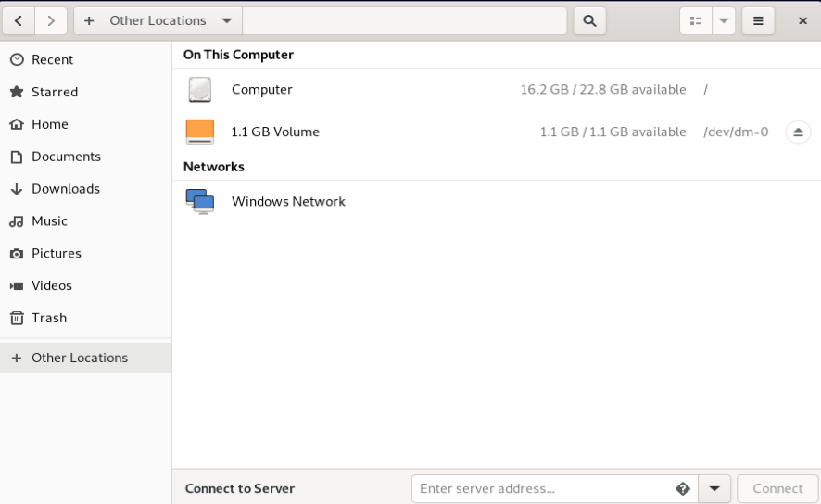Select Other Locations in sidebar
The height and width of the screenshot is (504, 821).
click(x=85, y=358)
